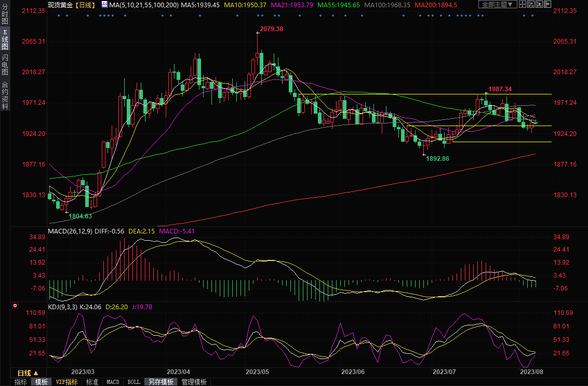
Task: Click the red sun icon beside KDJ
Action: pos(15,307)
